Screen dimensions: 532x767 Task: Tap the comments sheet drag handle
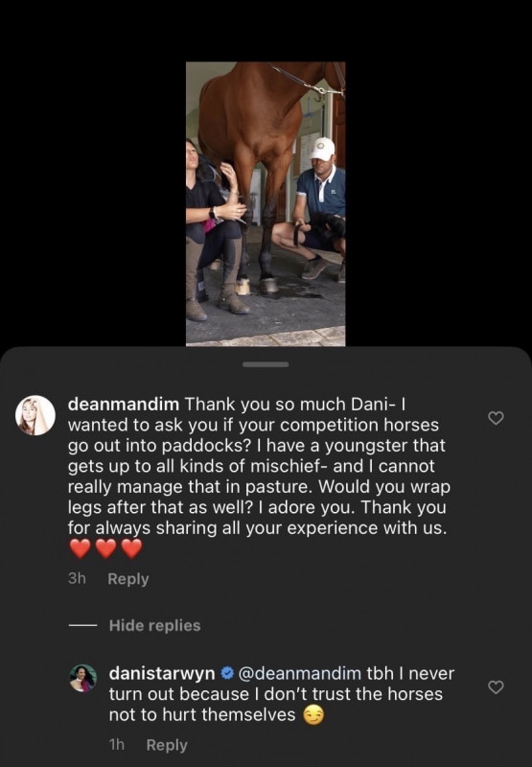click(266, 364)
